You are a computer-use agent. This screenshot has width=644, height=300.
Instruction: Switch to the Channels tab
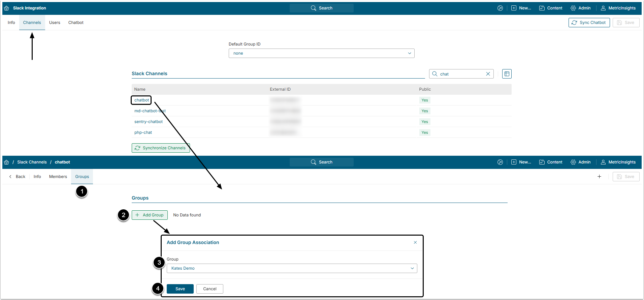tap(32, 23)
